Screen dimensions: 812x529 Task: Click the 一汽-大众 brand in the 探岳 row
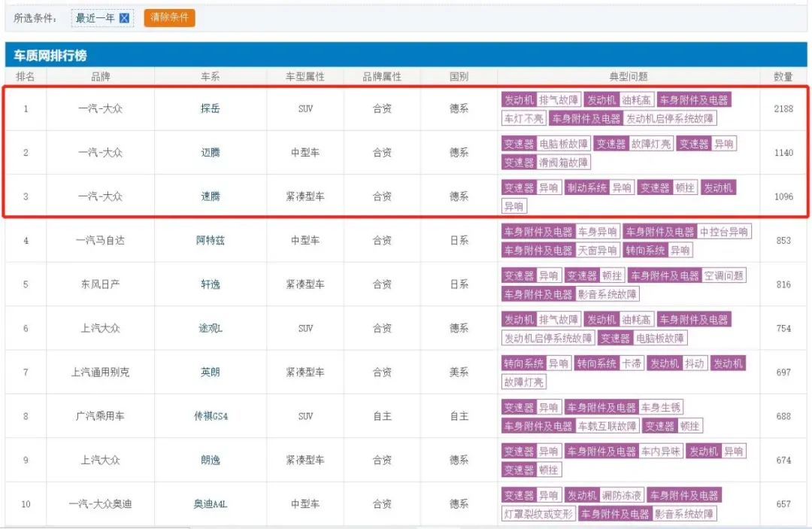(101, 108)
